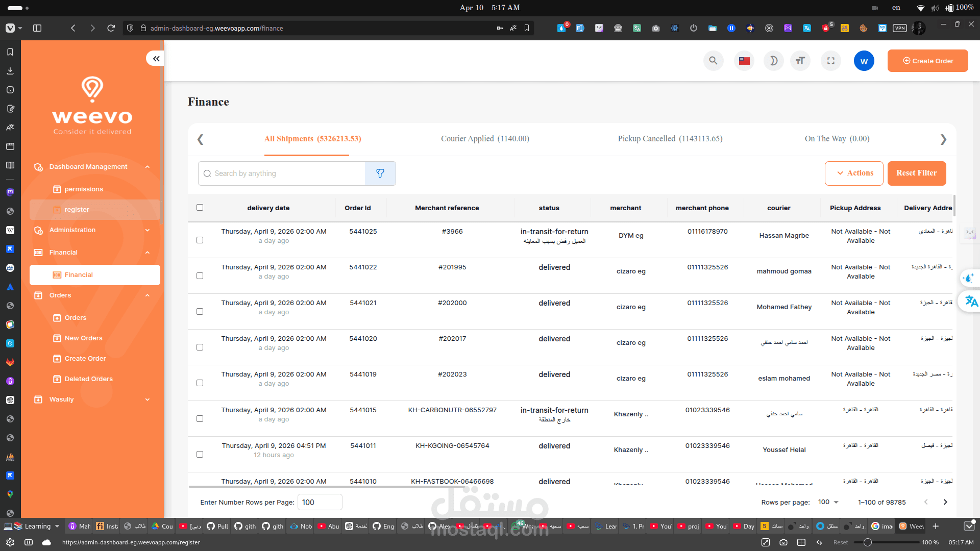The width and height of the screenshot is (980, 551).
Task: Click the fullscreen icon in header
Action: click(830, 61)
